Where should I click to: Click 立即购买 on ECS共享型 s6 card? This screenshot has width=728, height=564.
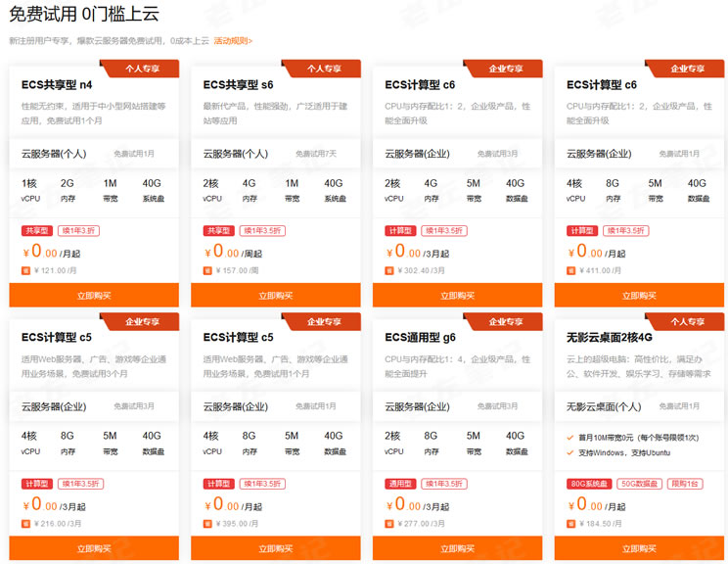(275, 296)
